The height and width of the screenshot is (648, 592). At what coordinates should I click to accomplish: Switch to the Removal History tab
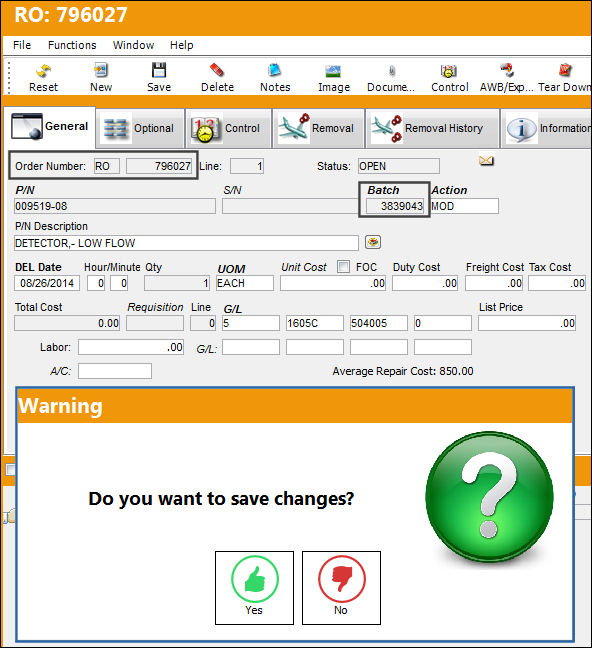(432, 128)
